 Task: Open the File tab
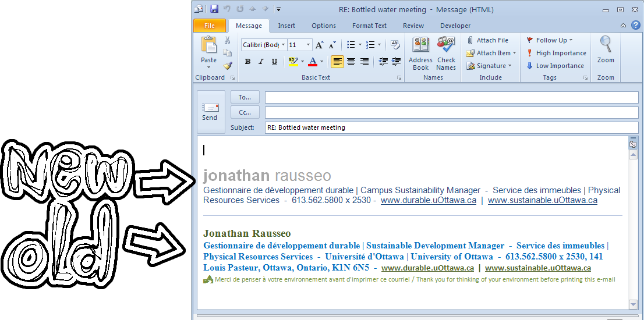coord(210,26)
